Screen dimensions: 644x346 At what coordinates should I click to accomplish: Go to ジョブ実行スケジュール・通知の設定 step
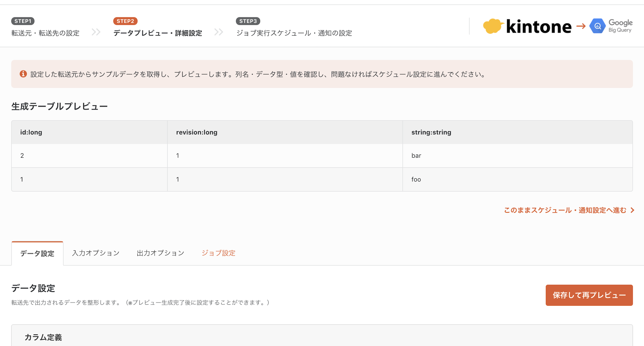click(x=294, y=33)
